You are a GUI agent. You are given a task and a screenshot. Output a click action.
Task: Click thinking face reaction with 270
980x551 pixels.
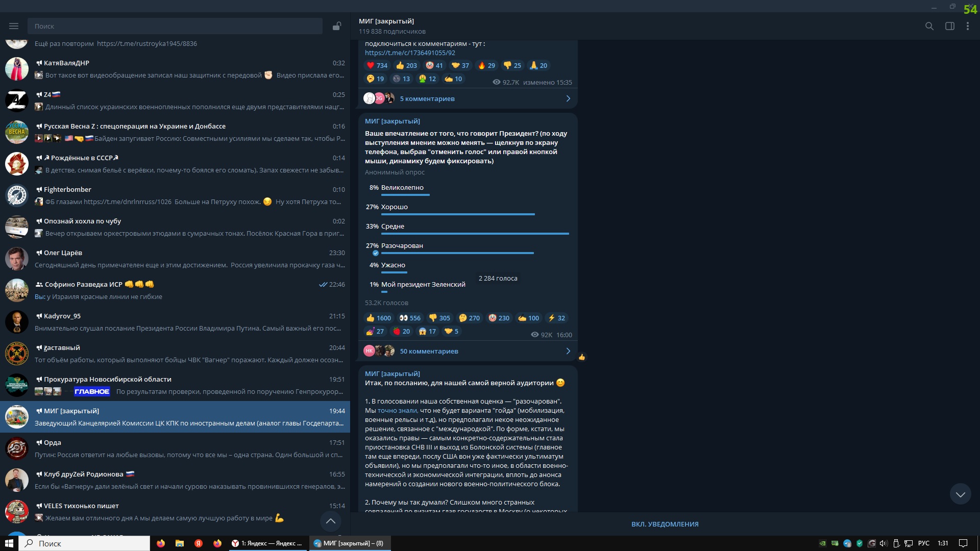(x=469, y=318)
